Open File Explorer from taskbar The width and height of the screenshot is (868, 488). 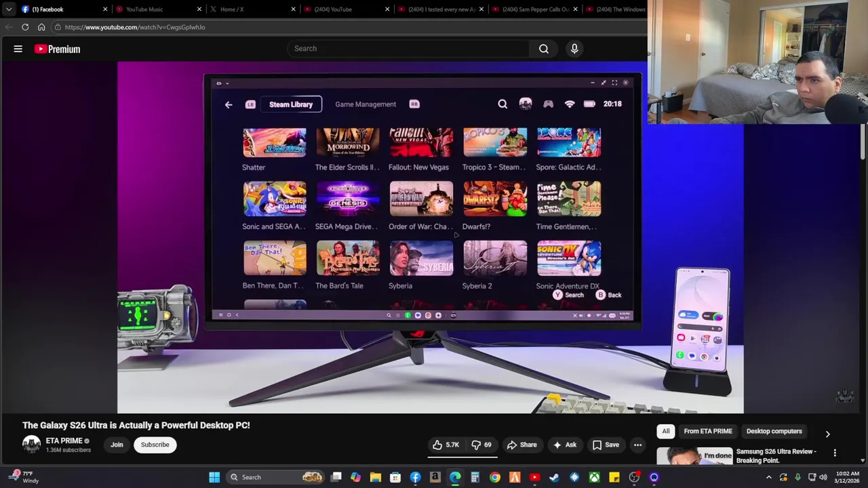click(375, 477)
